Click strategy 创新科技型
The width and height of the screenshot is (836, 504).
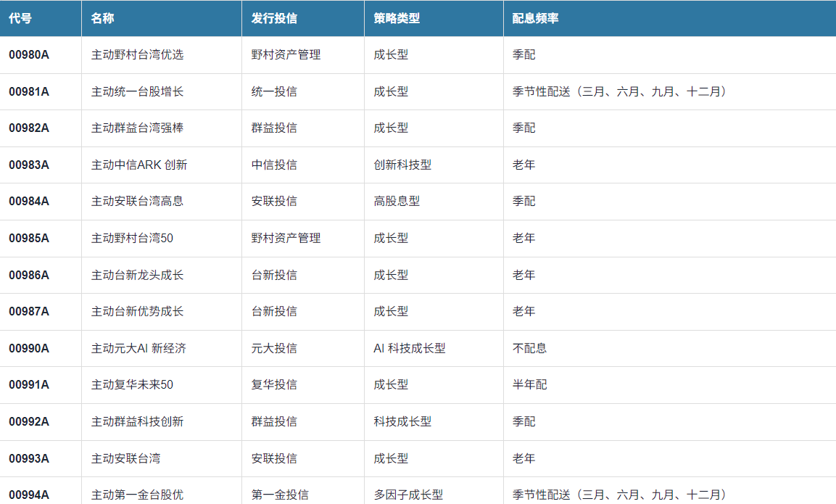click(x=402, y=165)
